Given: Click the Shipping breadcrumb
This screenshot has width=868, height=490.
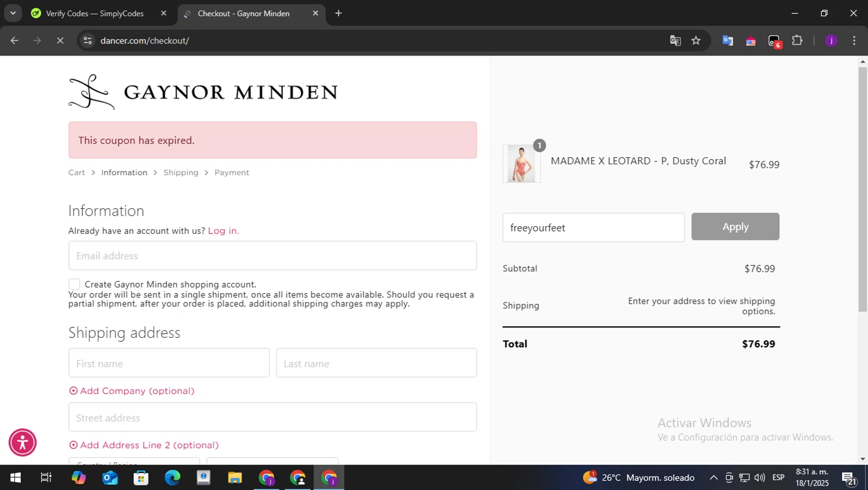Looking at the screenshot, I should [x=181, y=172].
